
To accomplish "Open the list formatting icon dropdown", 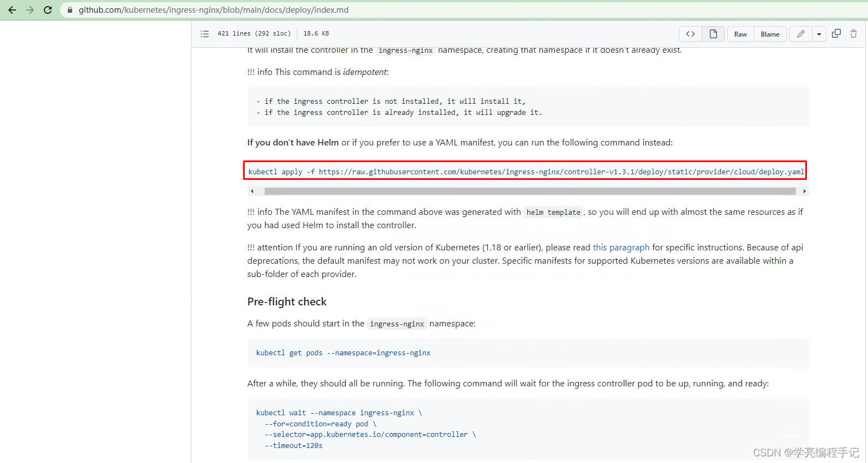I will 205,34.
